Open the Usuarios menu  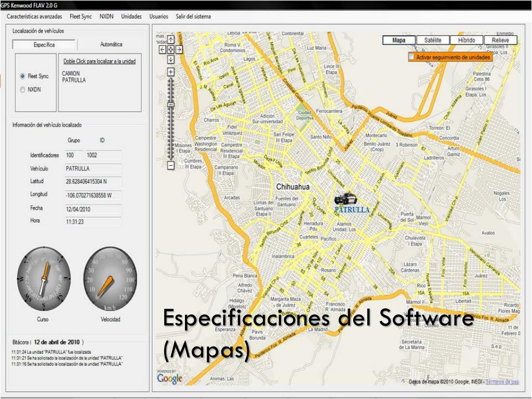click(x=159, y=16)
